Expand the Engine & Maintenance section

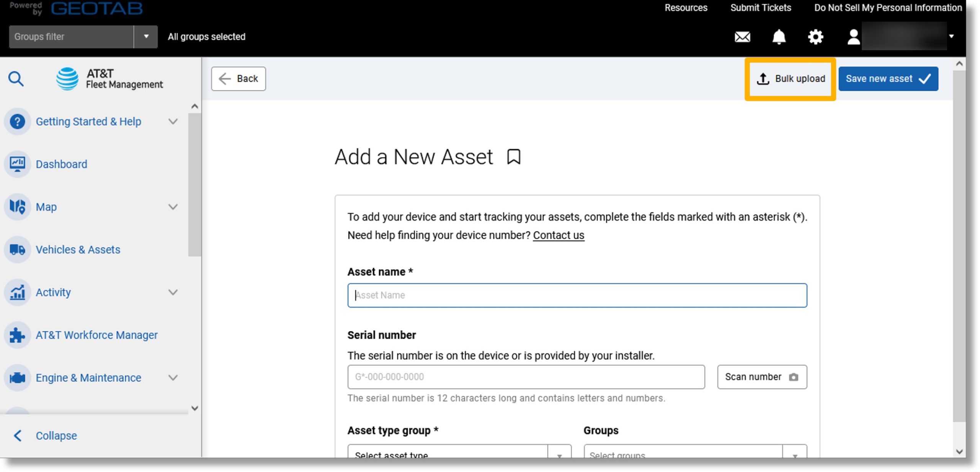(174, 378)
